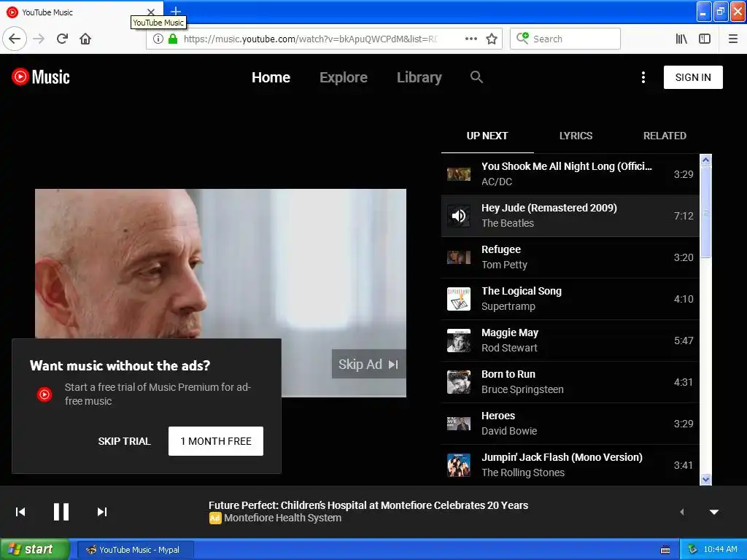Pause playback with the pause button
This screenshot has width=747, height=560.
click(61, 512)
